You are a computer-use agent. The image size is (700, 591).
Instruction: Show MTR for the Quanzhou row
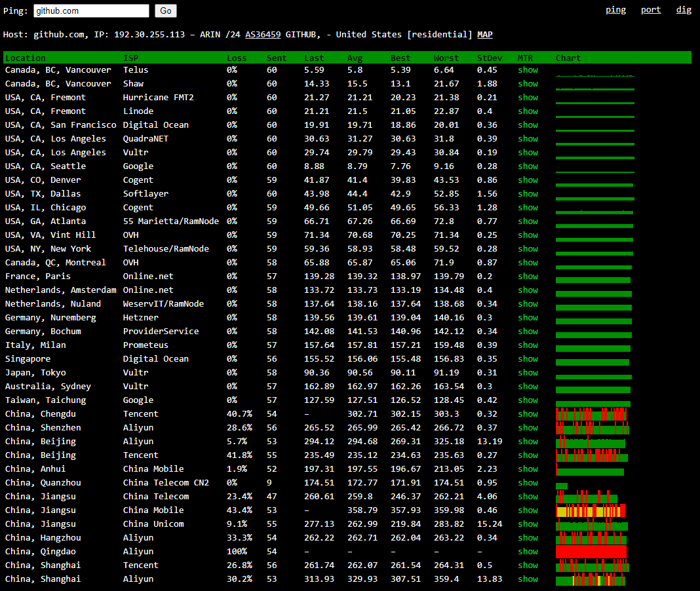click(x=528, y=482)
